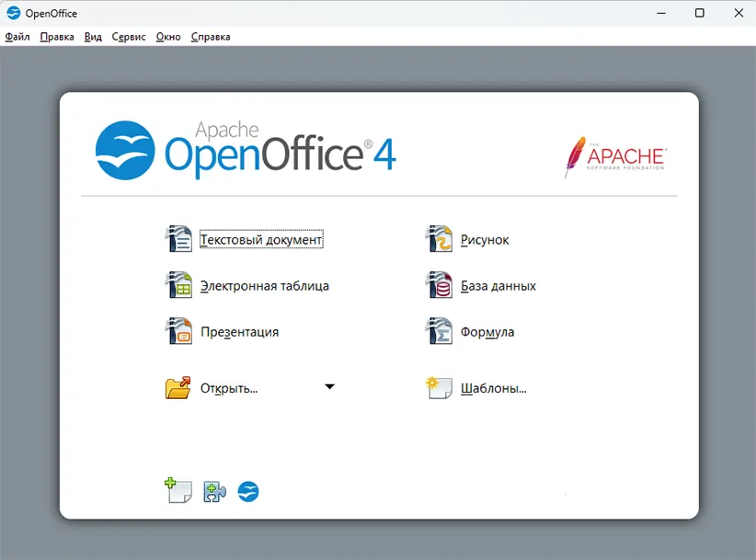756x560 pixels.
Task: Expand the recent documents arrow beside Открыть
Action: (x=329, y=387)
